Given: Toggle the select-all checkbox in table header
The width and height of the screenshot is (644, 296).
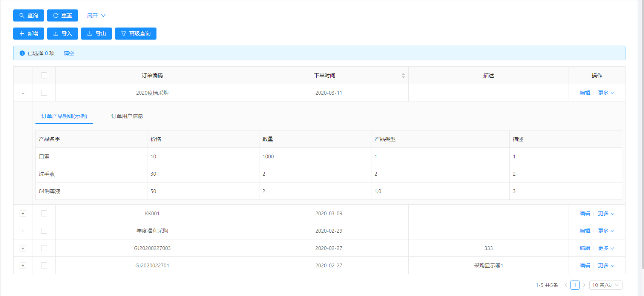Looking at the screenshot, I should [x=44, y=75].
